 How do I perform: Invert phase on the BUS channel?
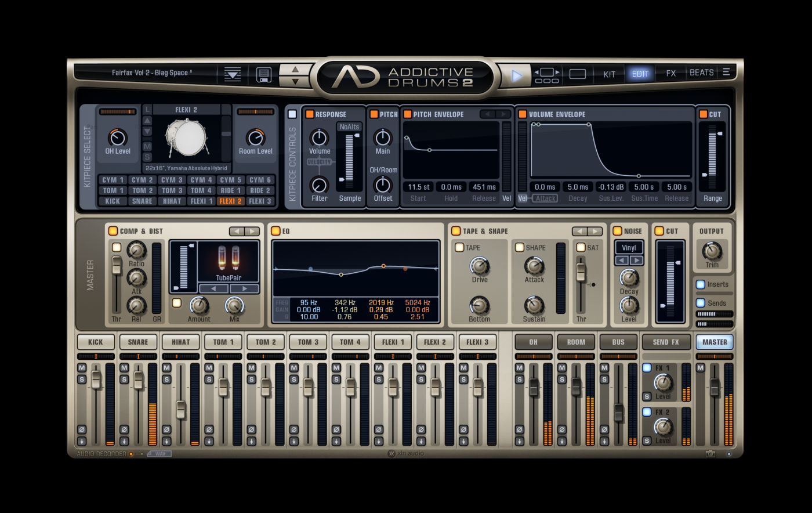coord(604,429)
